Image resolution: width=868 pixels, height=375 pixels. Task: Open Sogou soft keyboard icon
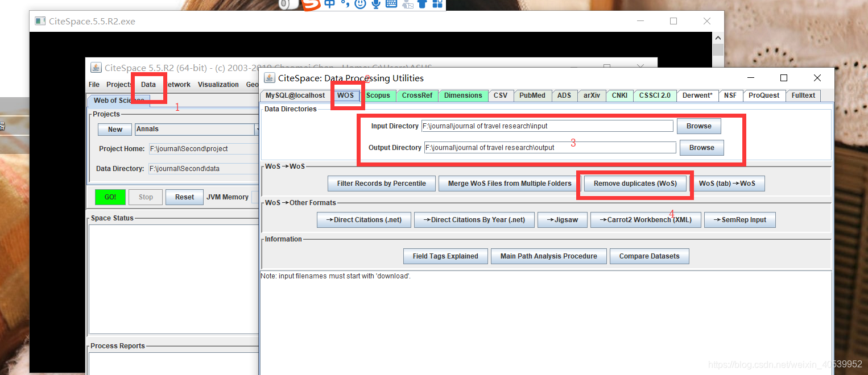(x=391, y=4)
